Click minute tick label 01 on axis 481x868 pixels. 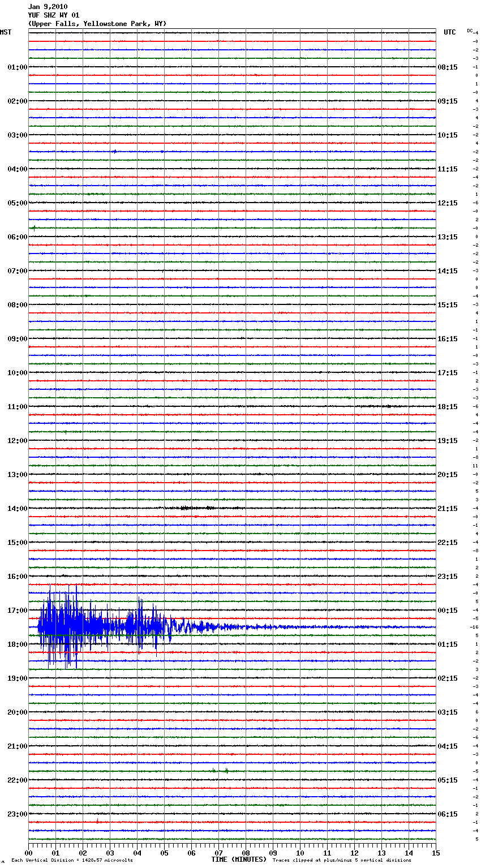[x=55, y=853]
